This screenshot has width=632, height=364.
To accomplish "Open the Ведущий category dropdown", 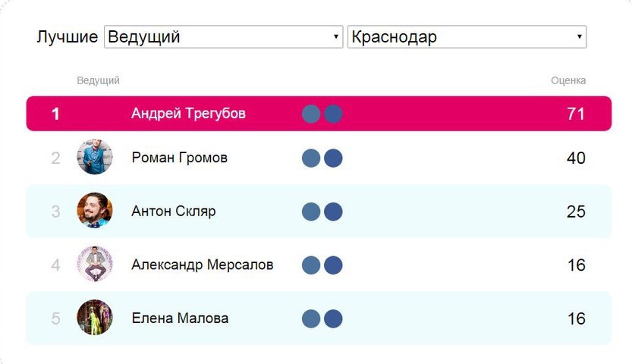I will pyautogui.click(x=224, y=37).
